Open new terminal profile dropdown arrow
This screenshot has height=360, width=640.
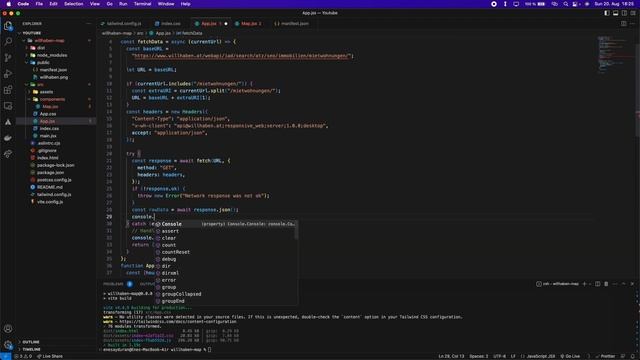(590, 284)
